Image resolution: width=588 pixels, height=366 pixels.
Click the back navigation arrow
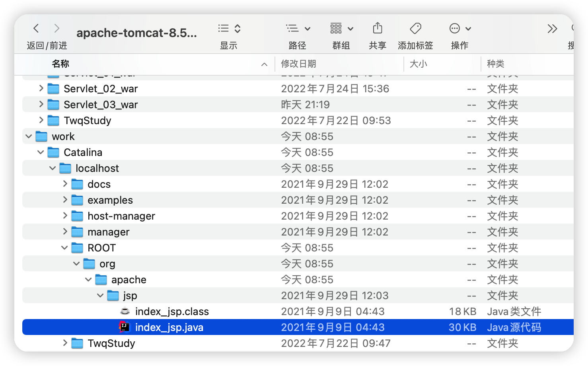tap(36, 28)
